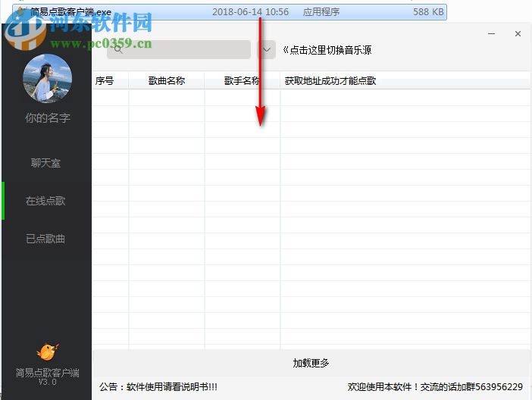
Task: Click the '你的名字' username label
Action: click(48, 118)
